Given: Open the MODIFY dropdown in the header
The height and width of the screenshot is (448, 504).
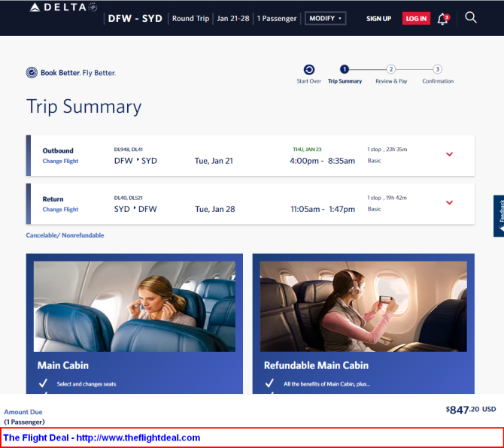Looking at the screenshot, I should pos(325,18).
